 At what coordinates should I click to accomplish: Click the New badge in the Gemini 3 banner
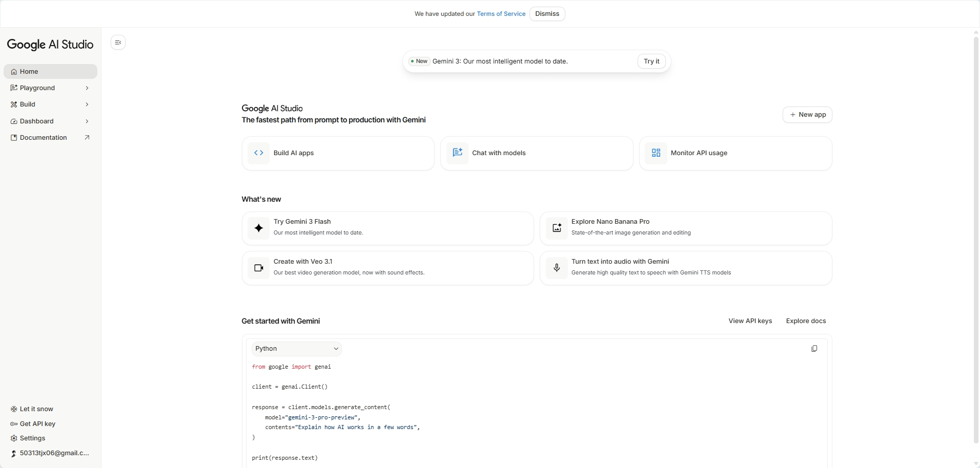coord(419,61)
